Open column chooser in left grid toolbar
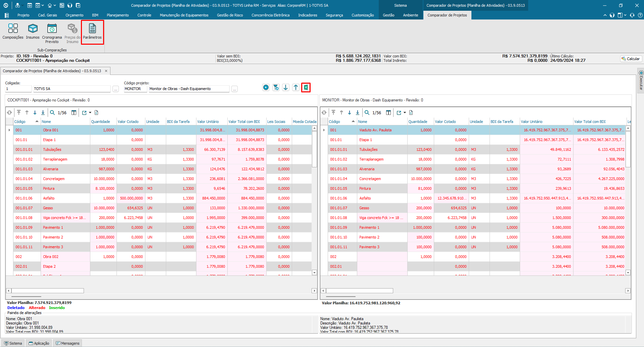Viewport: 644px width, 347px height. (74, 113)
